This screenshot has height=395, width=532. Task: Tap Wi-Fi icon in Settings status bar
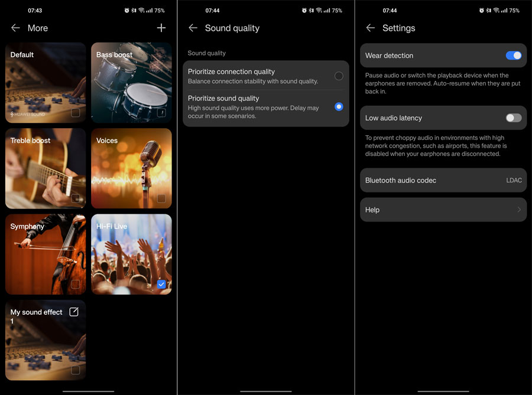495,11
